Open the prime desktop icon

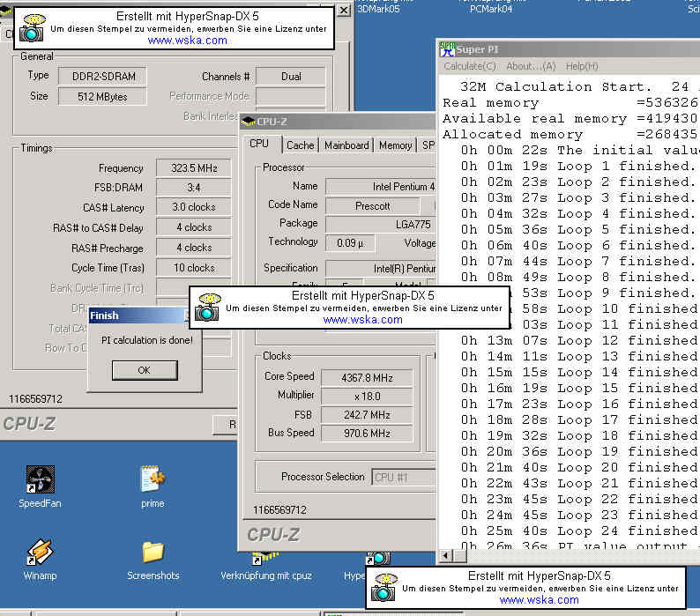(153, 486)
